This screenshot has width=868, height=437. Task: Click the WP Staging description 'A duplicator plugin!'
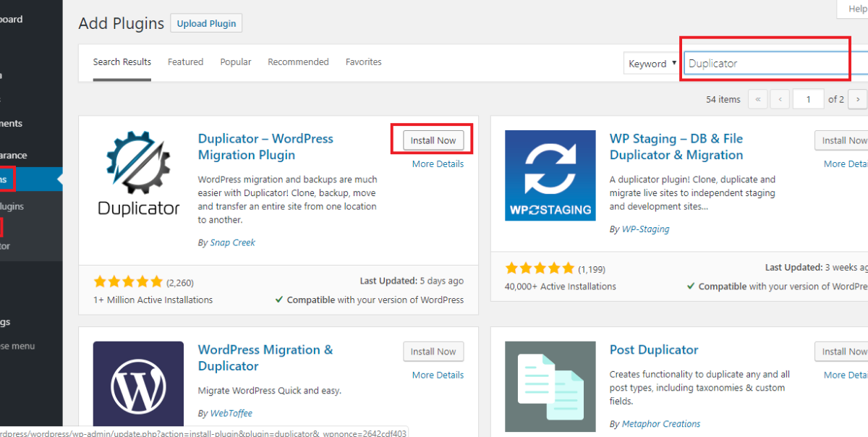(x=692, y=193)
